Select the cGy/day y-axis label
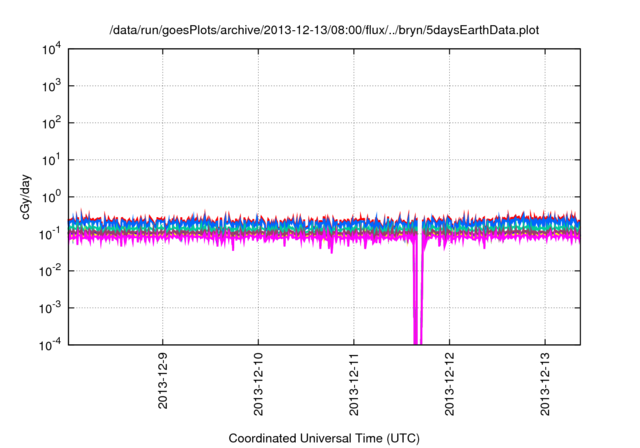 tap(25, 197)
